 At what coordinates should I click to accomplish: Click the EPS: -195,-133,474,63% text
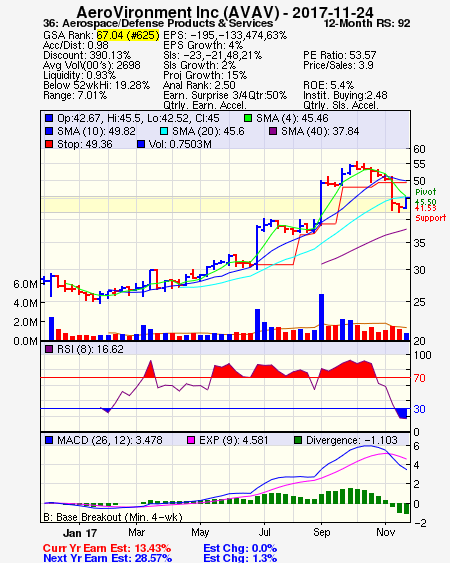(x=225, y=35)
